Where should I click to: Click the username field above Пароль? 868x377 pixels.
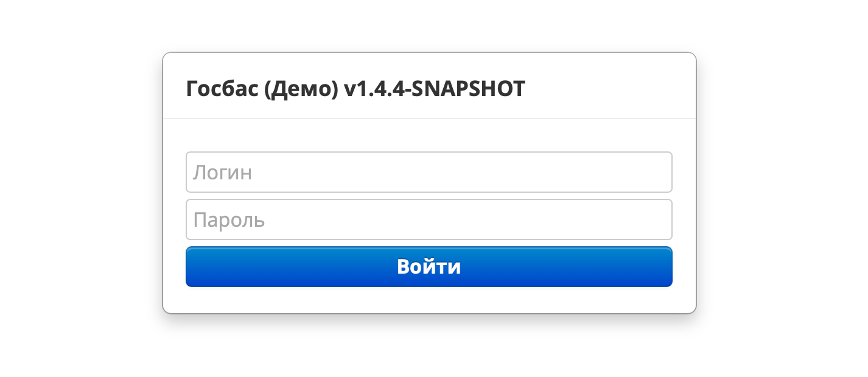tap(429, 172)
